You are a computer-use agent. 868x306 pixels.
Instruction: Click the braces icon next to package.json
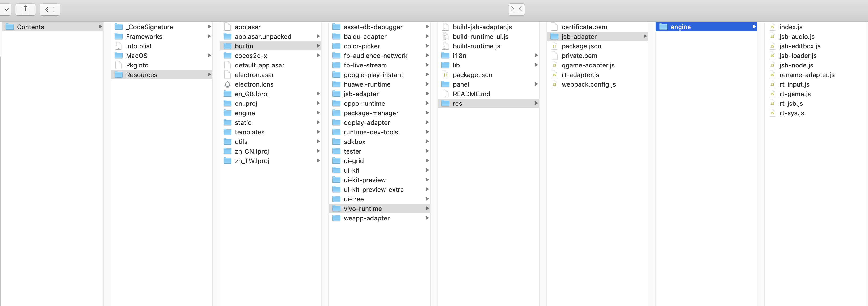(554, 46)
